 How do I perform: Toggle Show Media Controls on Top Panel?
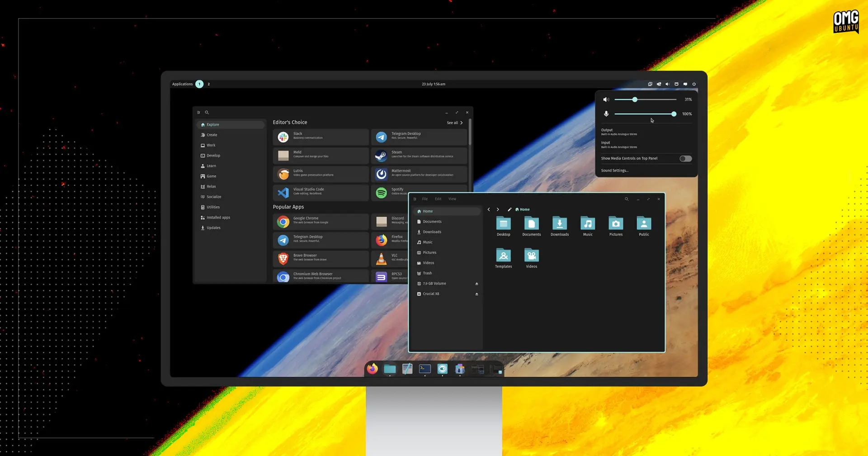pos(685,159)
